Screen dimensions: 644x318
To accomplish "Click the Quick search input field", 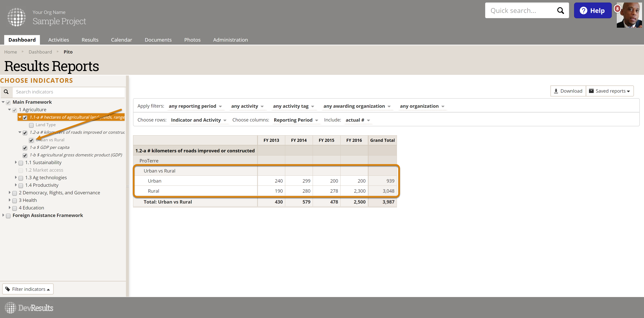I will (x=520, y=11).
